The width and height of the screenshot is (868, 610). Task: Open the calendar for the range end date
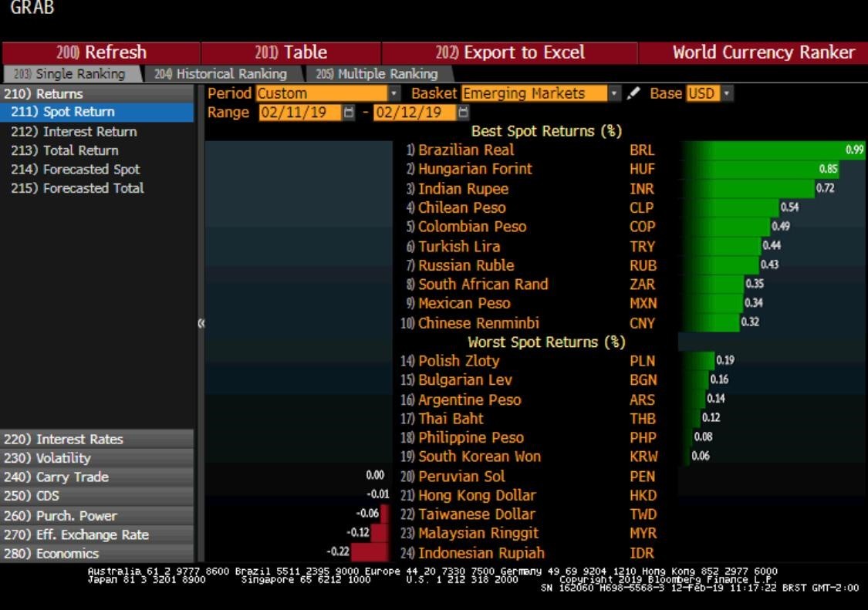463,113
